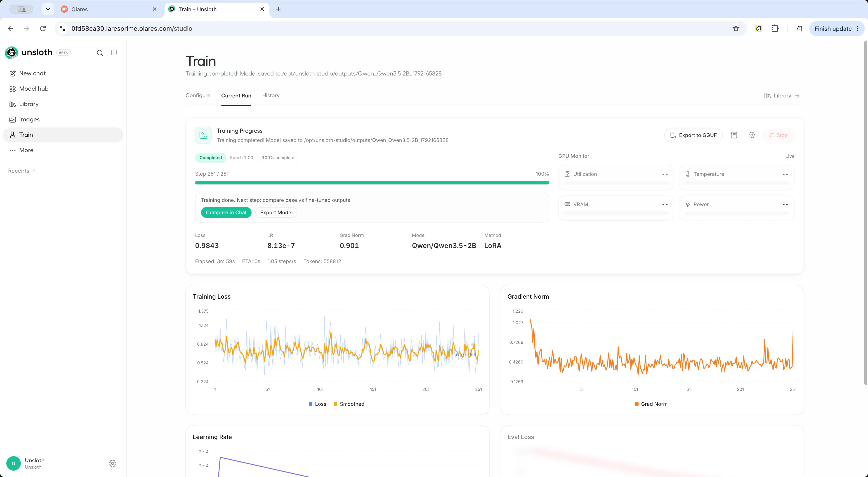This screenshot has height=477, width=868.
Task: Open training settings gear icon
Action: point(752,135)
